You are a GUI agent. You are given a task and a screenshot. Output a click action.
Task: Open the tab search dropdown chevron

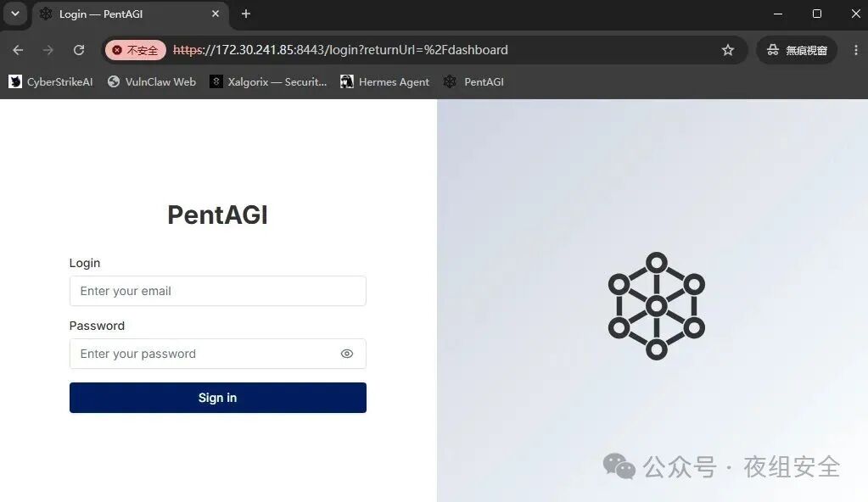pos(15,14)
